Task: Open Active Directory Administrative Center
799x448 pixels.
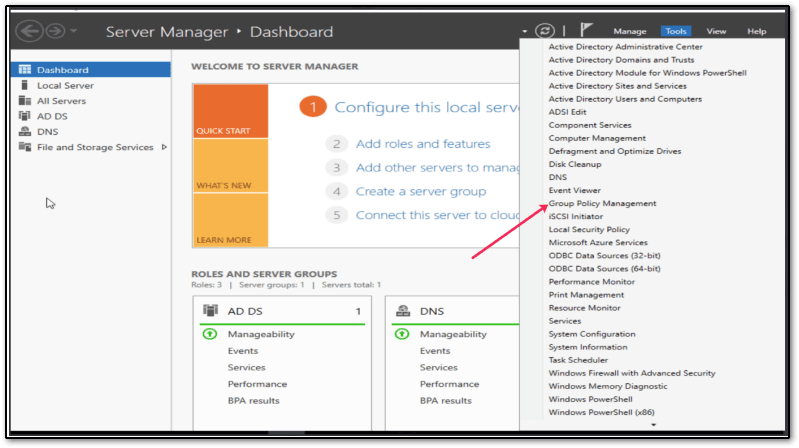Action: 625,46
